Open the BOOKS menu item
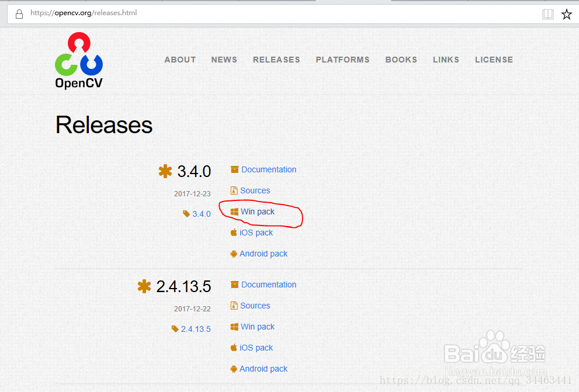 [401, 60]
